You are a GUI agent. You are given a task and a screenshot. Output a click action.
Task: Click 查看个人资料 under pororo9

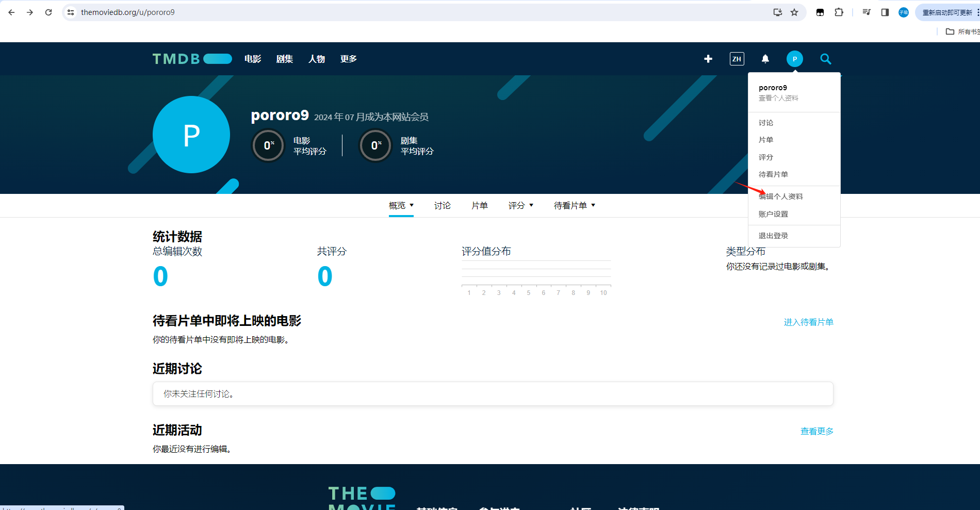pos(778,98)
